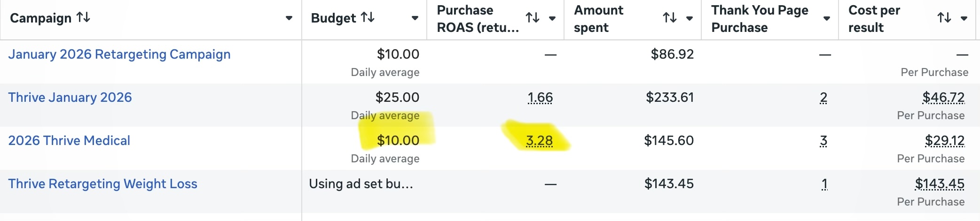Sort by Cost per result arrows
Image resolution: width=980 pixels, height=221 pixels.
[944, 18]
